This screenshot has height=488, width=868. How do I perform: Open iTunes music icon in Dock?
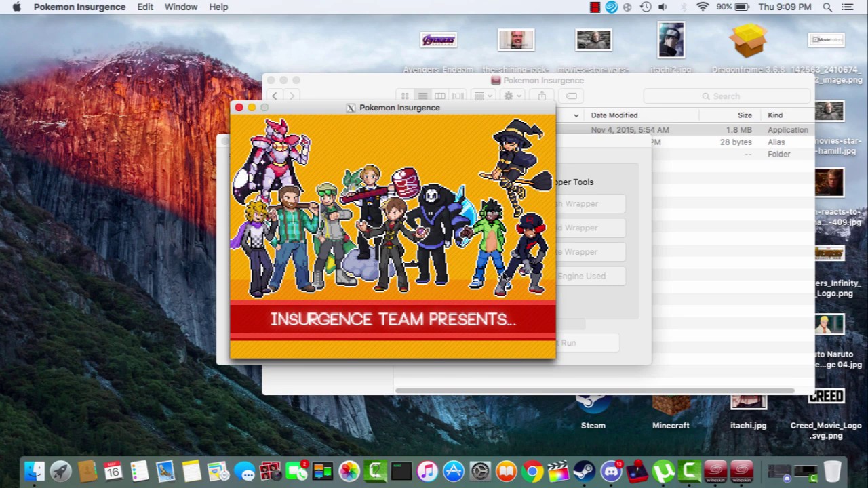click(427, 471)
